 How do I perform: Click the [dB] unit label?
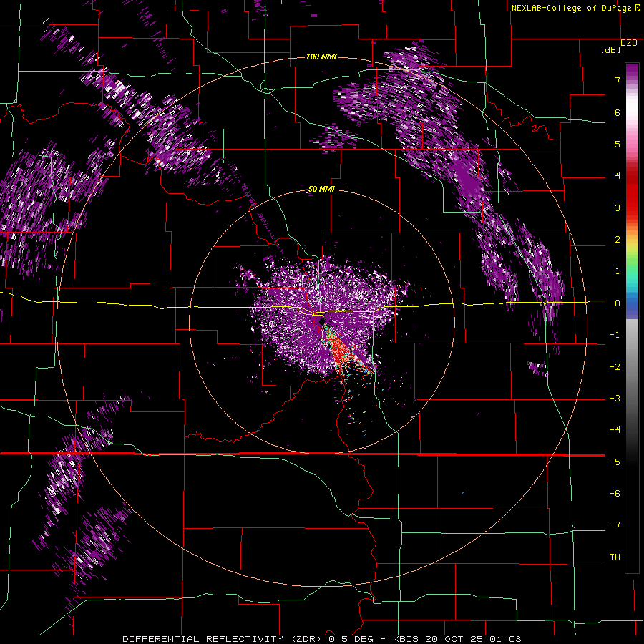tap(611, 49)
